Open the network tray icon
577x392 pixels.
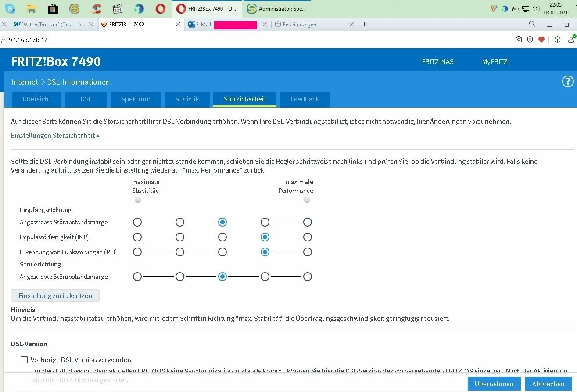(526, 8)
